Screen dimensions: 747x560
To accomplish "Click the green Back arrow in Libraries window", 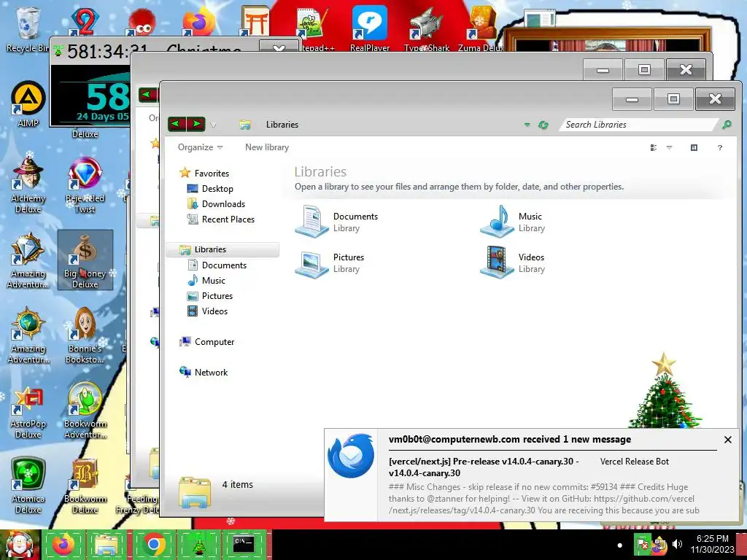I will tap(177, 124).
